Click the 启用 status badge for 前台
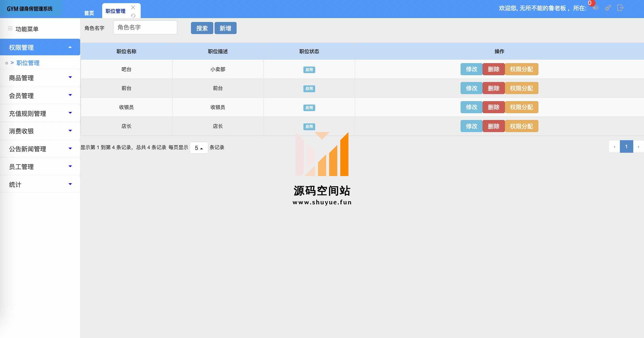The width and height of the screenshot is (644, 338). click(309, 89)
